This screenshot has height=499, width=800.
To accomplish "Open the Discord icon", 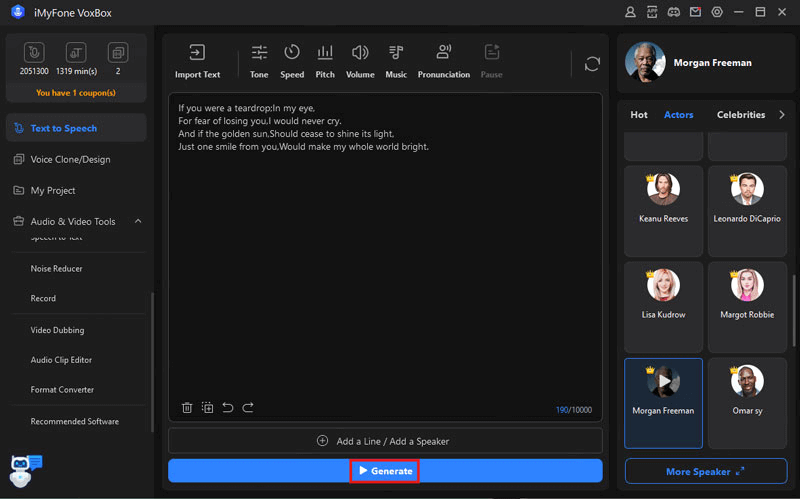I will coord(673,12).
